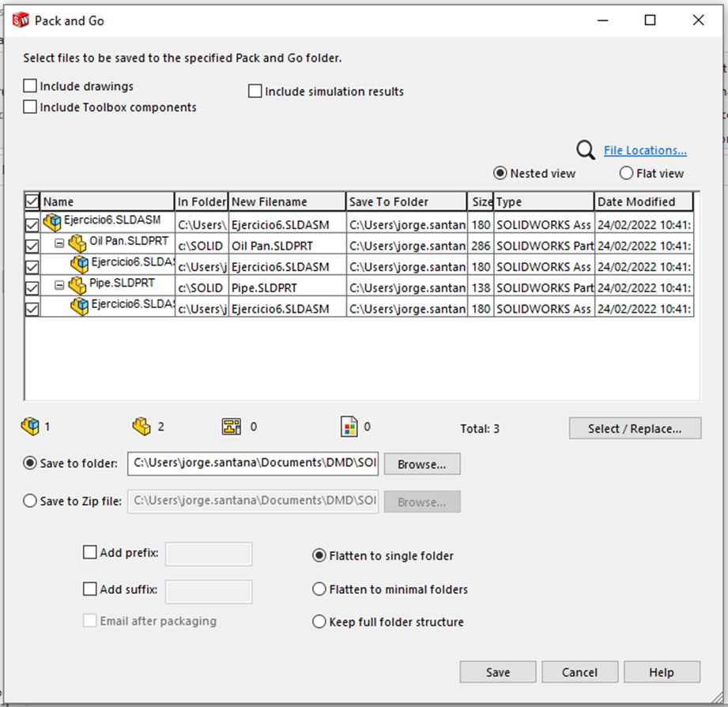Cancel the Pack and Go dialog
Image resolution: width=728 pixels, height=707 pixels.
(580, 671)
